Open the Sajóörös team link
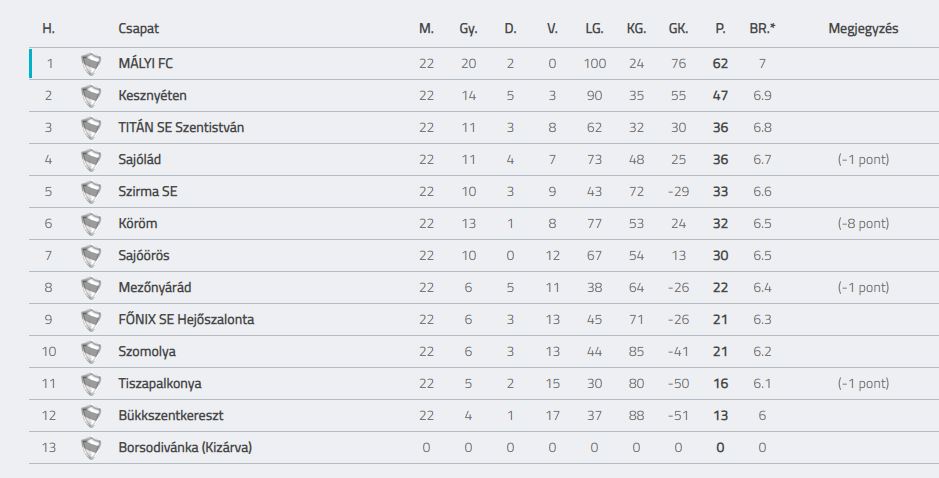Image resolution: width=939 pixels, height=478 pixels. [144, 256]
